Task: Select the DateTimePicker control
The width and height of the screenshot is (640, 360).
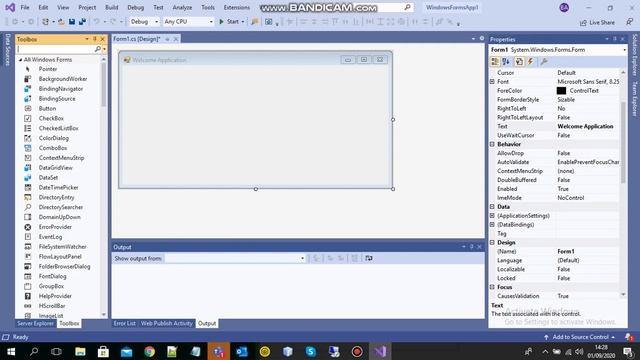Action: 58,187
